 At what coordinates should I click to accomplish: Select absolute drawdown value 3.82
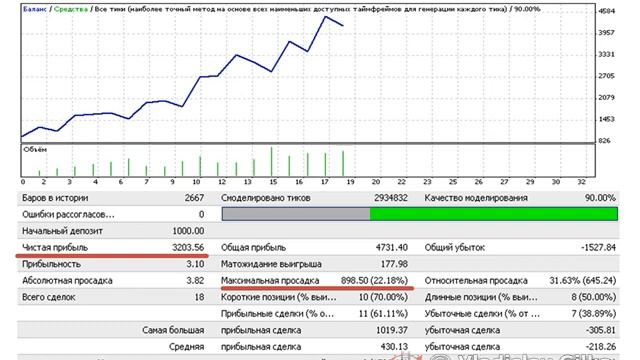[x=195, y=281]
